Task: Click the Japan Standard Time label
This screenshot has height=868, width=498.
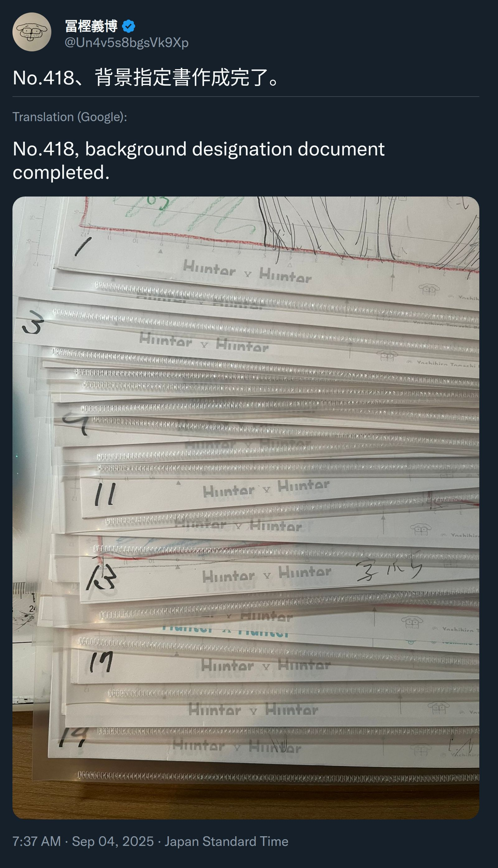Action: pos(226,841)
